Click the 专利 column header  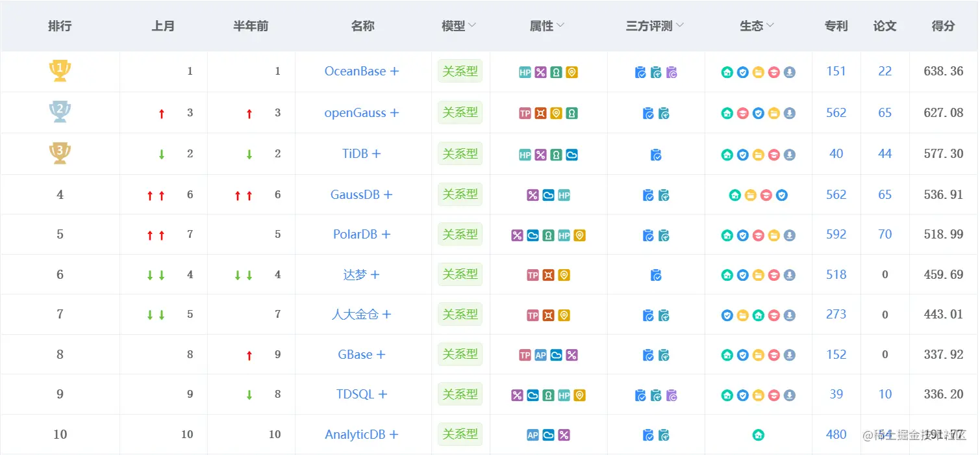[836, 26]
